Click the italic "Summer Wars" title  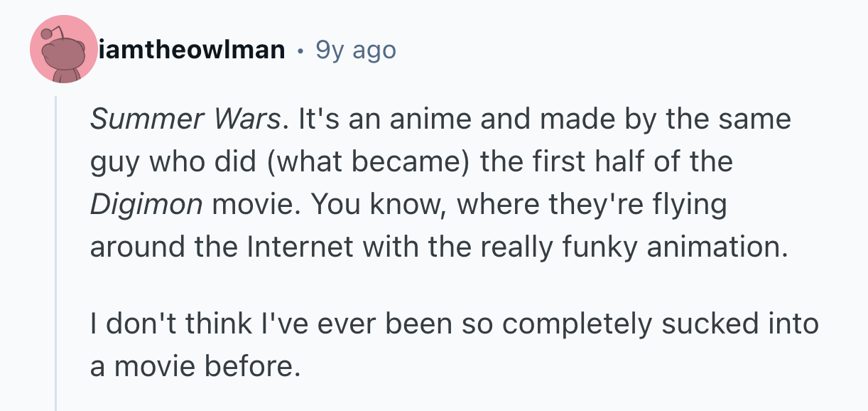[x=185, y=118]
